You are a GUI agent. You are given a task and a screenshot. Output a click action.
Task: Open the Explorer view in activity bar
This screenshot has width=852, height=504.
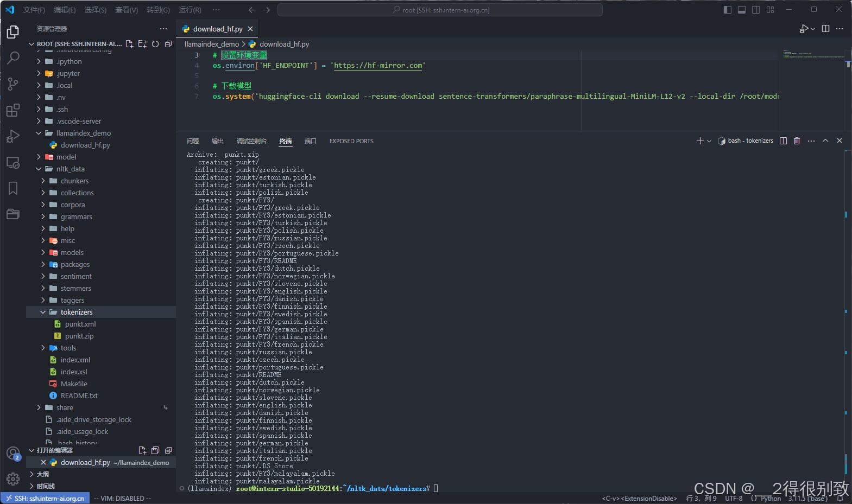13,32
